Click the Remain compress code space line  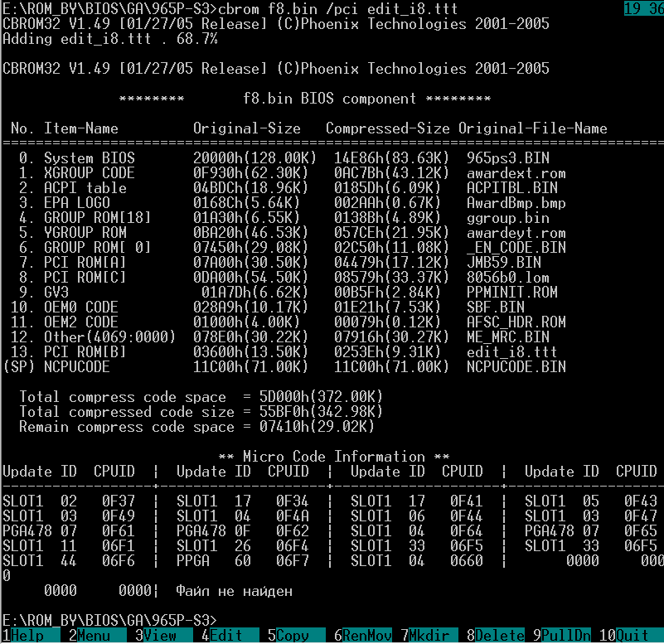coord(196,427)
